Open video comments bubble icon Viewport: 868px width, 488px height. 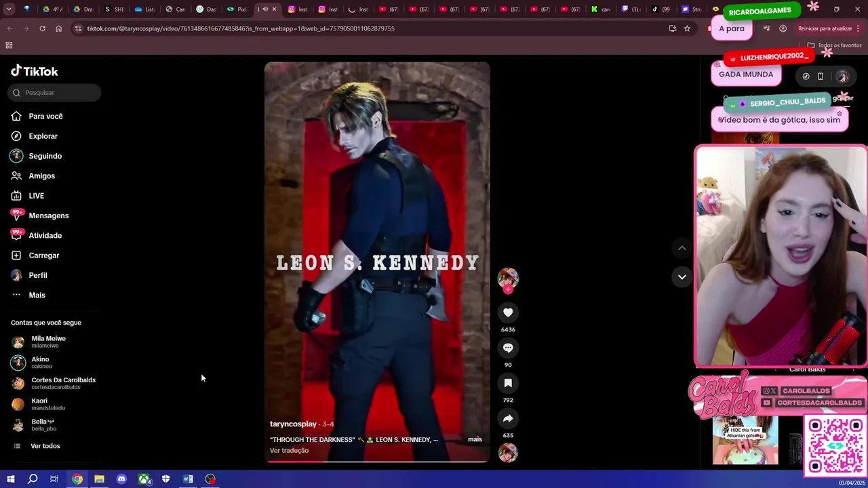508,348
